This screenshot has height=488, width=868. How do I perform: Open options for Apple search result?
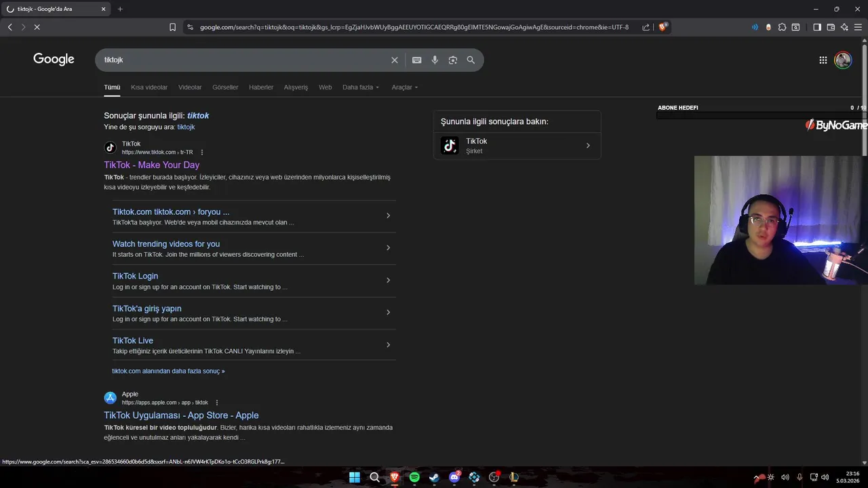pos(217,403)
